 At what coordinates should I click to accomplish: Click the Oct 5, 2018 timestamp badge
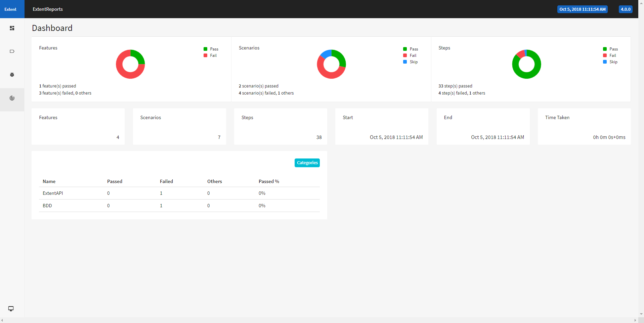click(x=582, y=9)
